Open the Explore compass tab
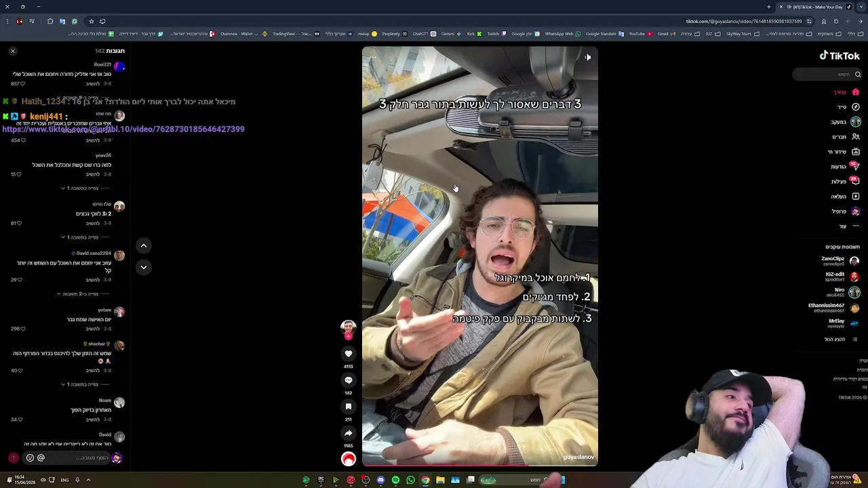This screenshot has height=488, width=868. click(848, 107)
